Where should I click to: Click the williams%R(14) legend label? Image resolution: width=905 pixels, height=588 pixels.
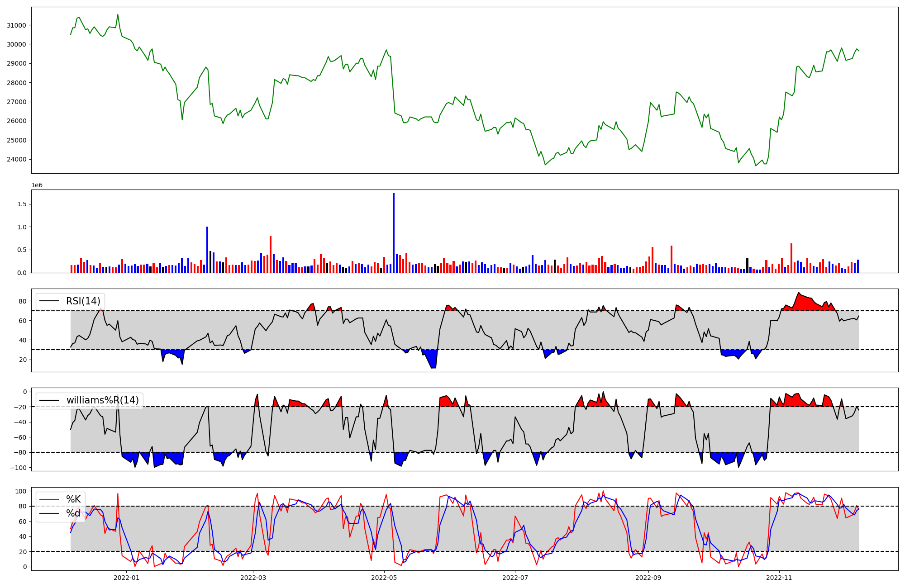102,400
